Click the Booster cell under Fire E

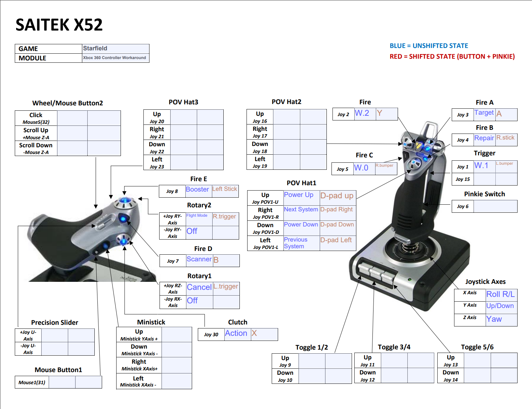click(x=198, y=191)
